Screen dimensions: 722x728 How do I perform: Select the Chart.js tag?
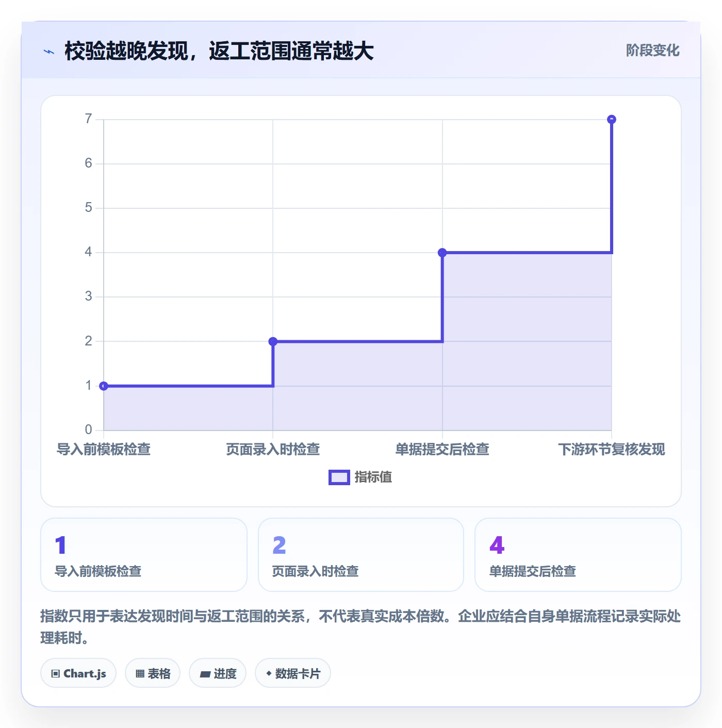click(x=78, y=673)
